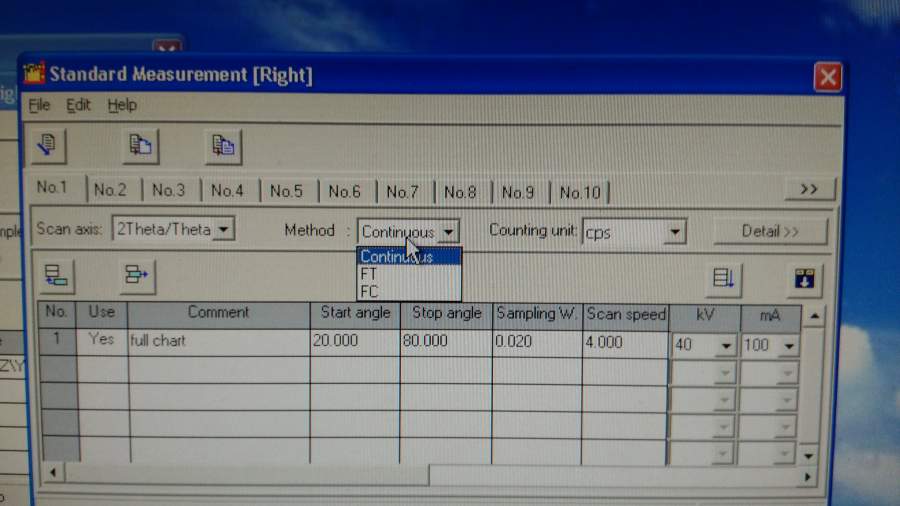The image size is (900, 506).
Task: Click the Start angle cell 20.000
Action: [355, 341]
